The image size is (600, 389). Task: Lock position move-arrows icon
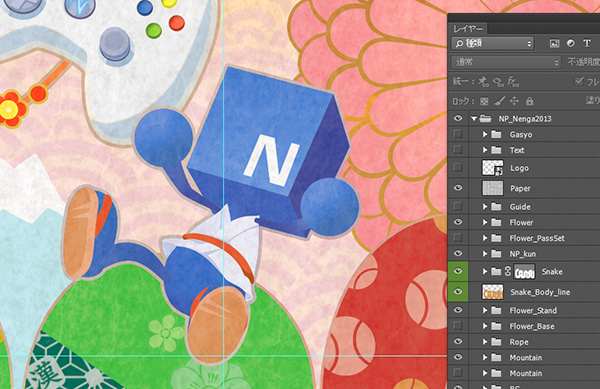pos(514,101)
